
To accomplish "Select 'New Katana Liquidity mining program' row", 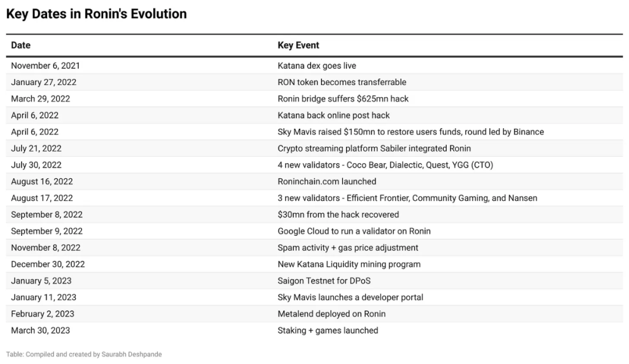I will pyautogui.click(x=349, y=264).
